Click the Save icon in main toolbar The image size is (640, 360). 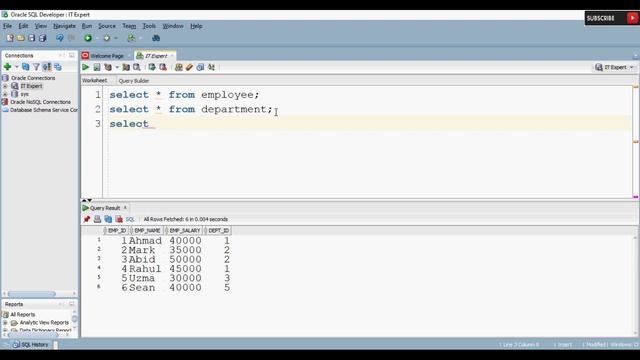point(31,38)
